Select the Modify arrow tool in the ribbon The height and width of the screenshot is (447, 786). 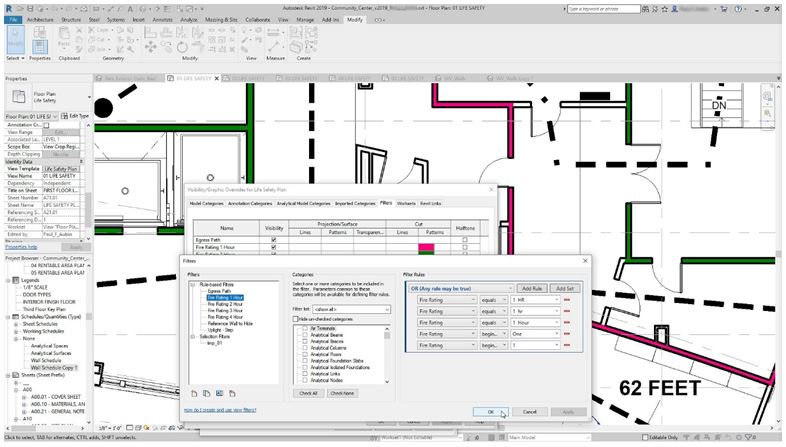pyautogui.click(x=15, y=39)
